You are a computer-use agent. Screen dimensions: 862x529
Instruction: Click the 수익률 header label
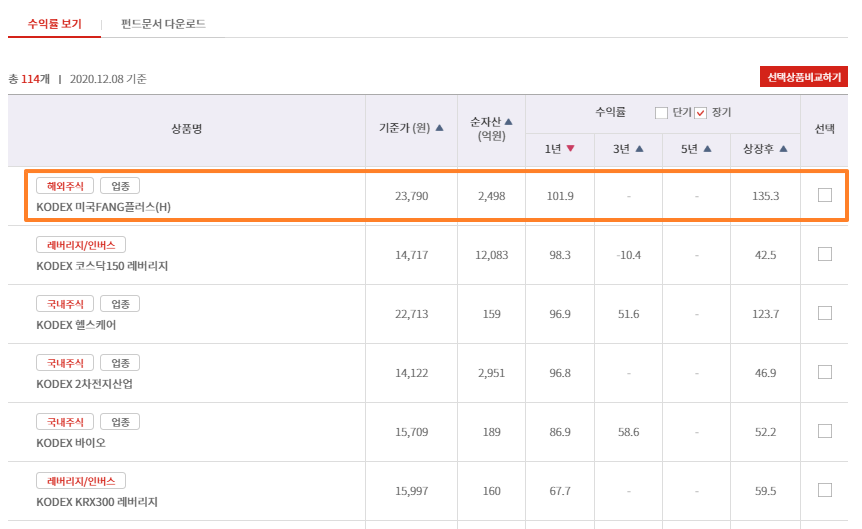610,113
